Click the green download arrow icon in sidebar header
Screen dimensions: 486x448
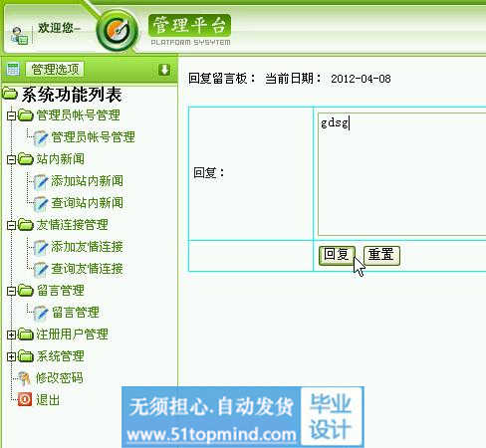164,70
